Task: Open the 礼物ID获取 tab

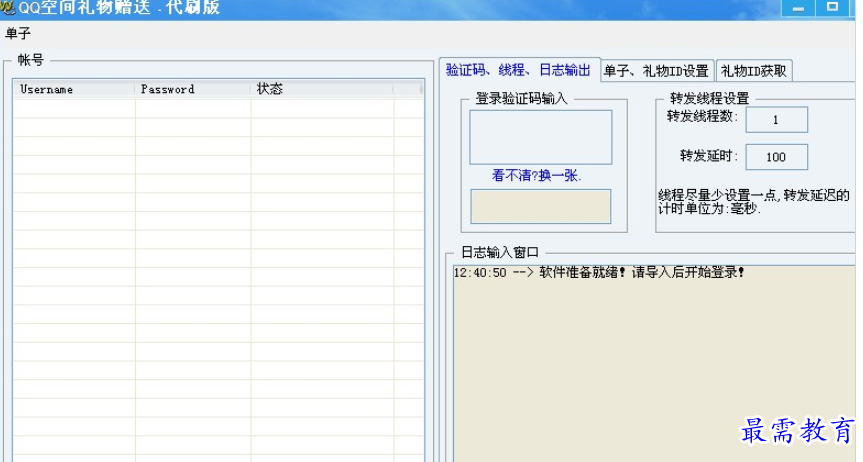Action: pos(753,71)
